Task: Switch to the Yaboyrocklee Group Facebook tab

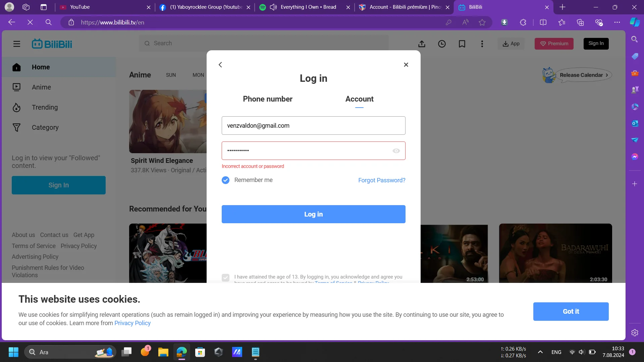Action: point(205,7)
